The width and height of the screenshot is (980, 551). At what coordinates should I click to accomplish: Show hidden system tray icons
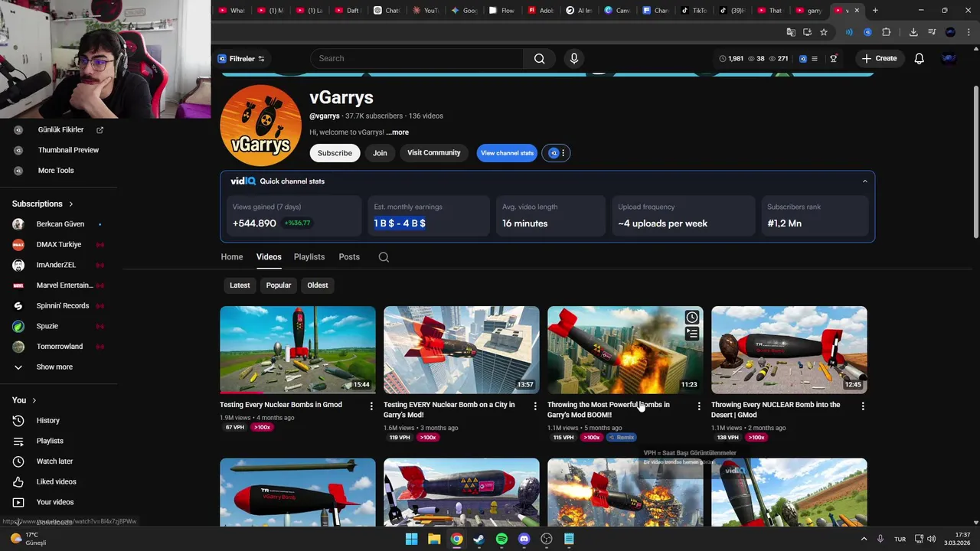[864, 539]
